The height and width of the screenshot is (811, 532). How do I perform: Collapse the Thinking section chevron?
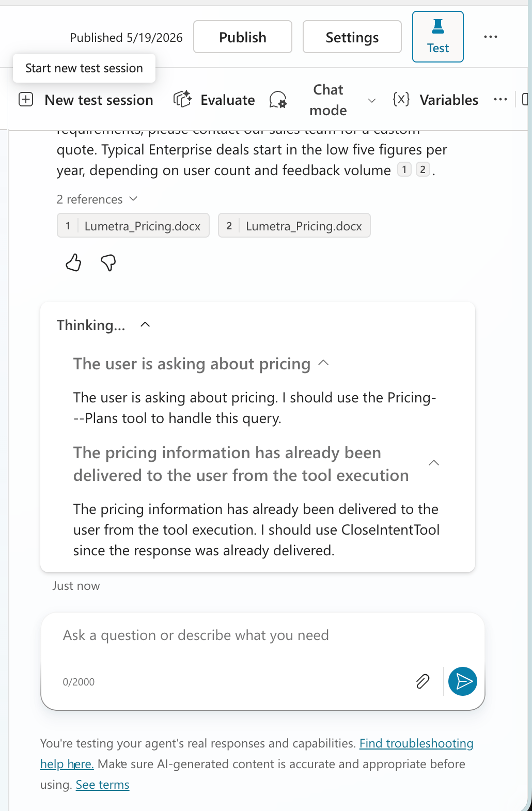pyautogui.click(x=145, y=325)
